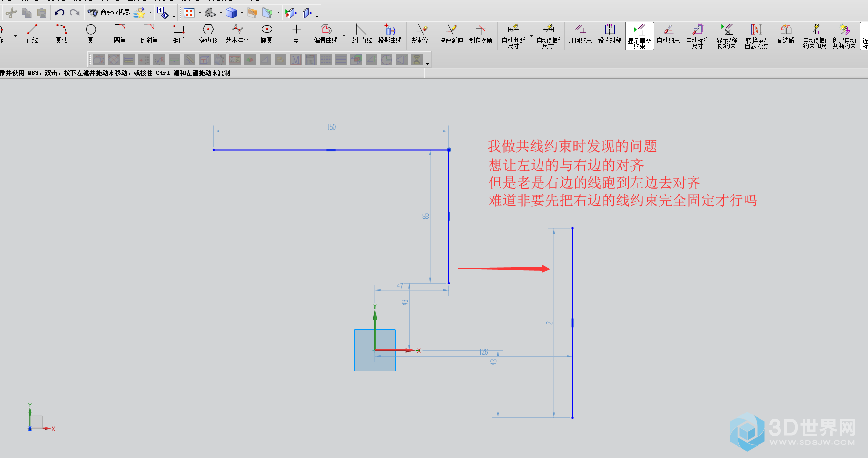
Task: Activate the 投影曲线 project curve tool
Action: (x=390, y=35)
